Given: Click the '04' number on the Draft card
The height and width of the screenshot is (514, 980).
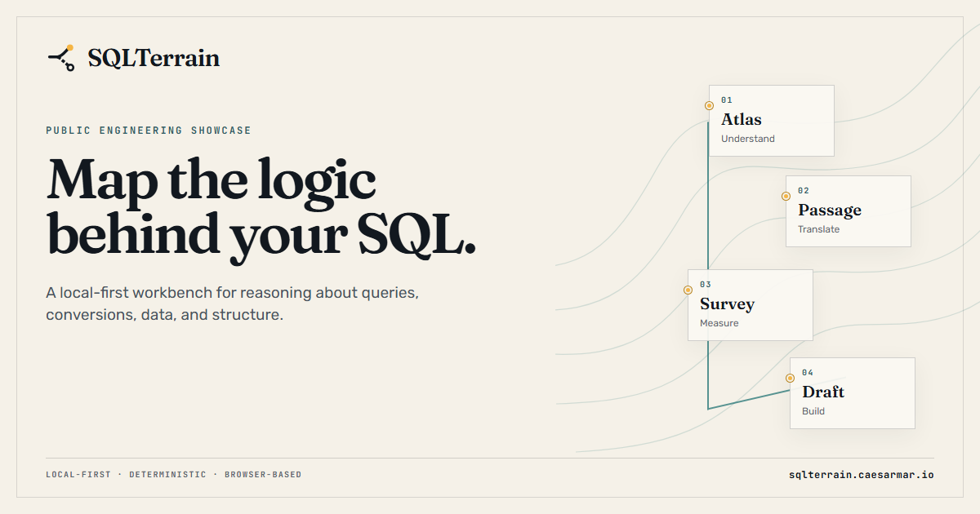Looking at the screenshot, I should coord(808,373).
